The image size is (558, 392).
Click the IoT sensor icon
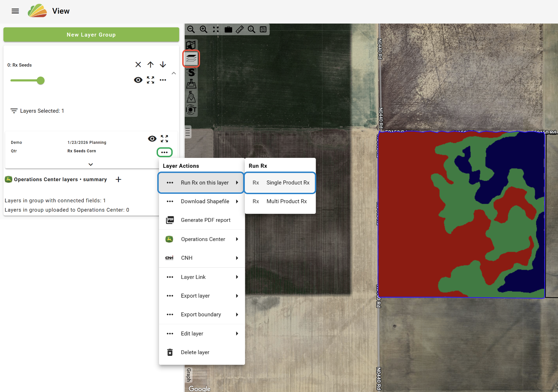click(x=191, y=109)
